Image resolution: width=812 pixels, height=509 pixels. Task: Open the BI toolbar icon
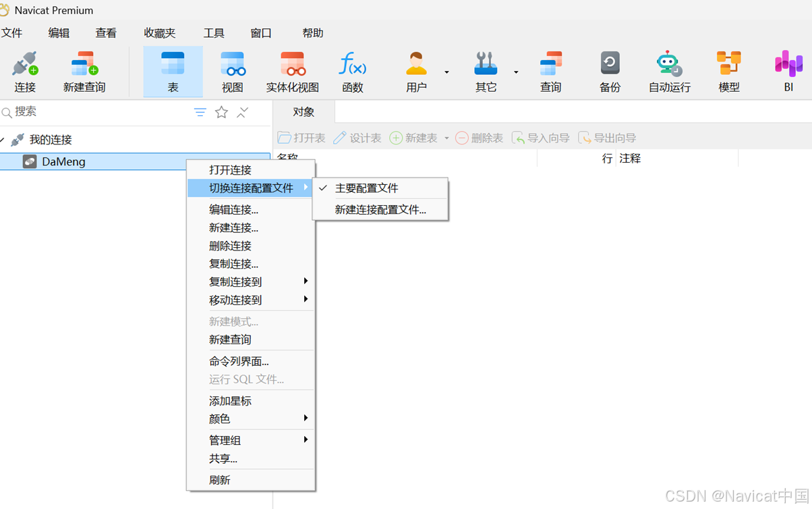[x=788, y=72]
